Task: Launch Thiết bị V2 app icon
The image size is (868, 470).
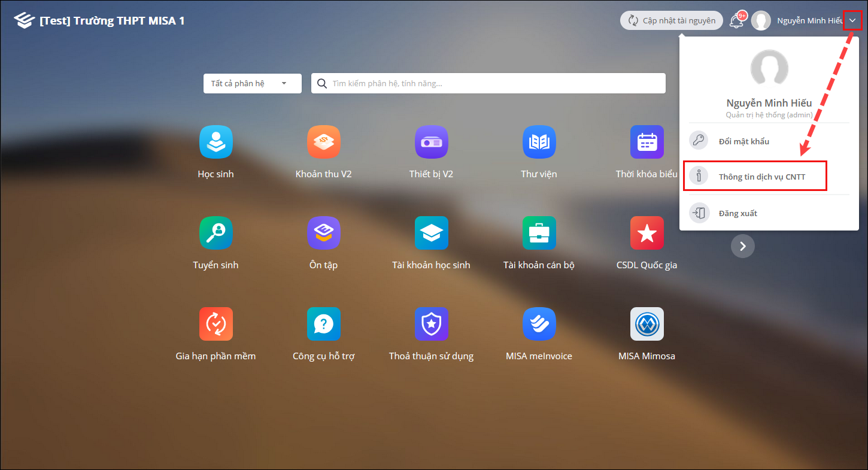Action: pyautogui.click(x=431, y=142)
